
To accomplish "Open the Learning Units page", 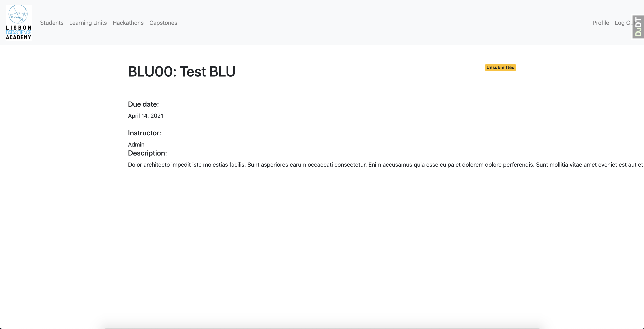I will (x=88, y=23).
